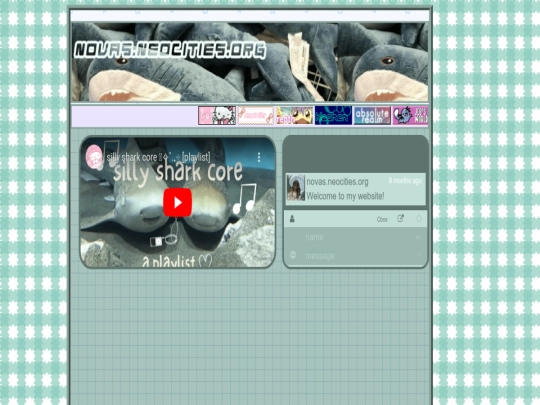Visit the dark blue teal-lettered badge
540x405 pixels.
tap(333, 115)
